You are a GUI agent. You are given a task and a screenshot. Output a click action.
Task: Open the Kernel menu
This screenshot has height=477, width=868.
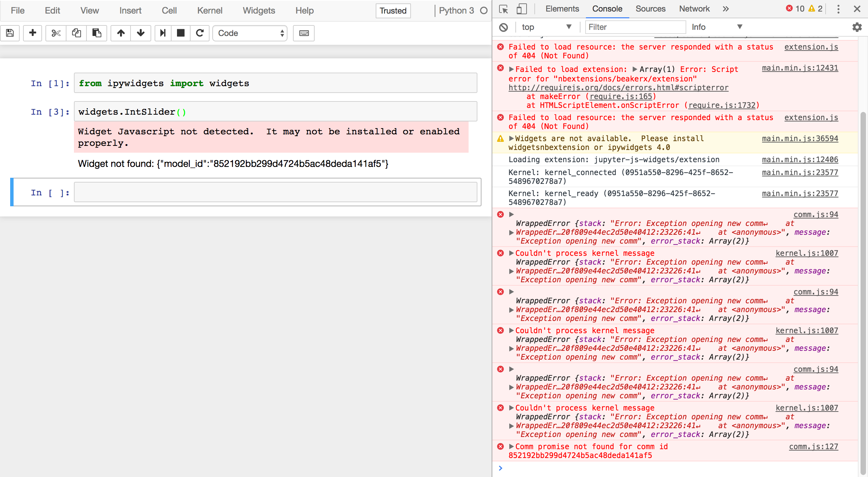210,10
